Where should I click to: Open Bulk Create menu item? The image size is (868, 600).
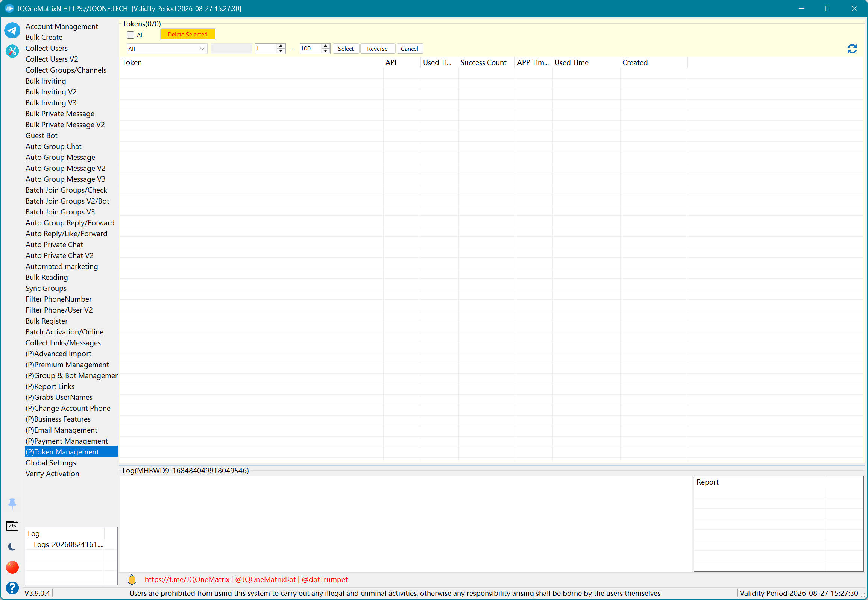[x=44, y=37]
